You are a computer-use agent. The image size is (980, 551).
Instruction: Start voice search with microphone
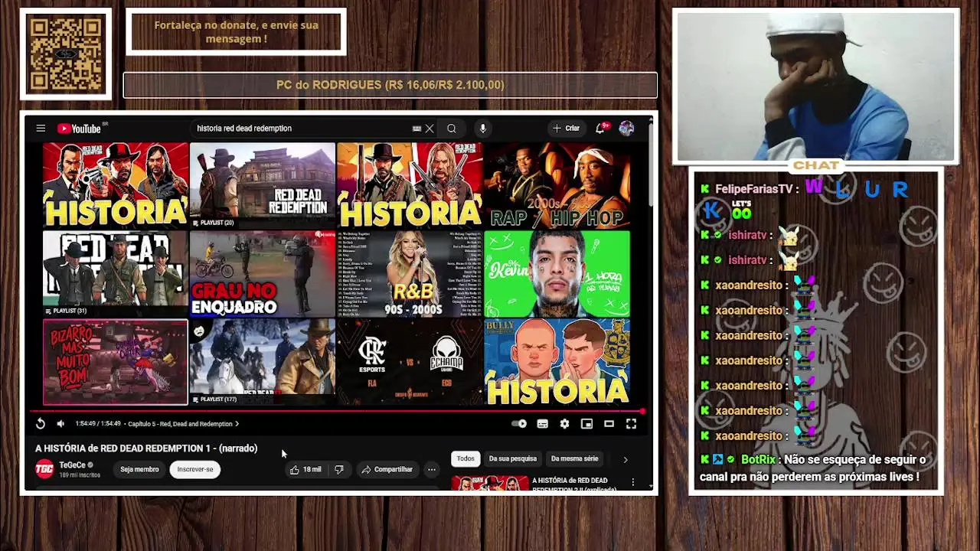tap(482, 129)
